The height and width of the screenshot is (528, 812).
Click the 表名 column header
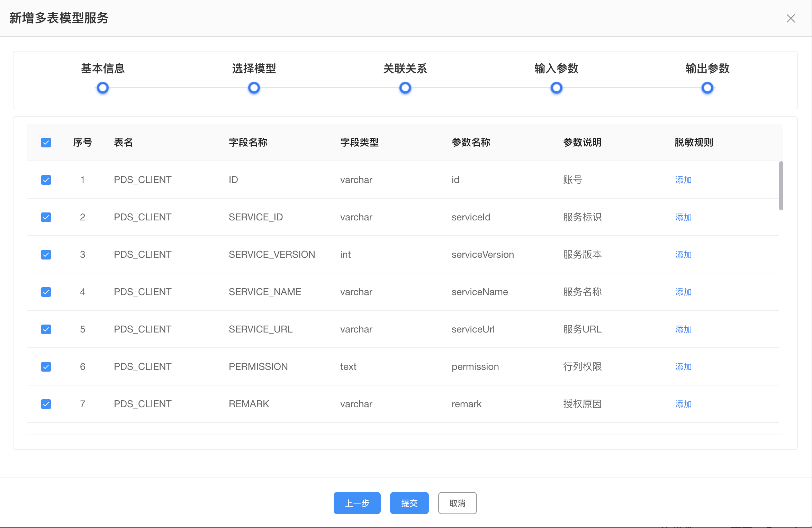coord(124,143)
